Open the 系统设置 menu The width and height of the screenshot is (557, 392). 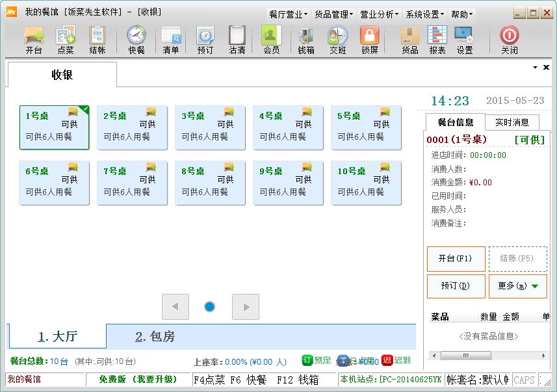424,14
